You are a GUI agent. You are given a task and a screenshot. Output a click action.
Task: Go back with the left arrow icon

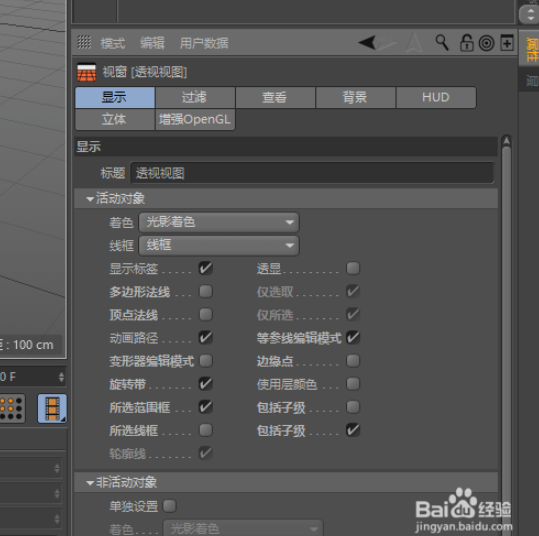click(x=367, y=43)
